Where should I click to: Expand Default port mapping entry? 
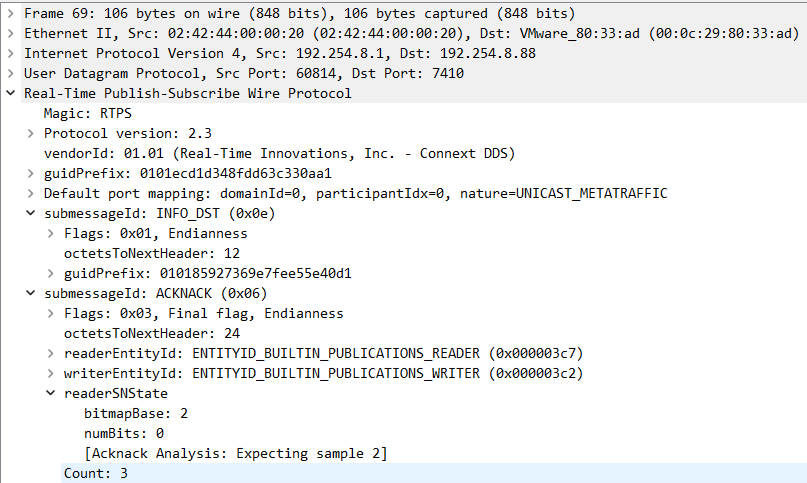pyautogui.click(x=31, y=193)
